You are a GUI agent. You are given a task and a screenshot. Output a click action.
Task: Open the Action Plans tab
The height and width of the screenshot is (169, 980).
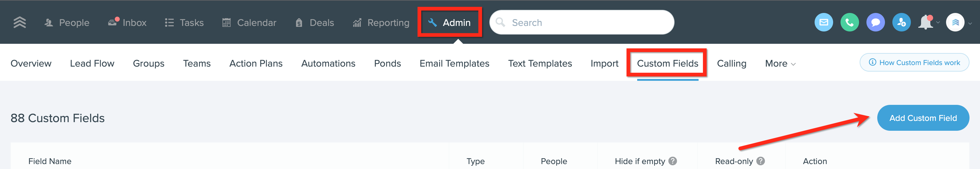click(x=256, y=64)
